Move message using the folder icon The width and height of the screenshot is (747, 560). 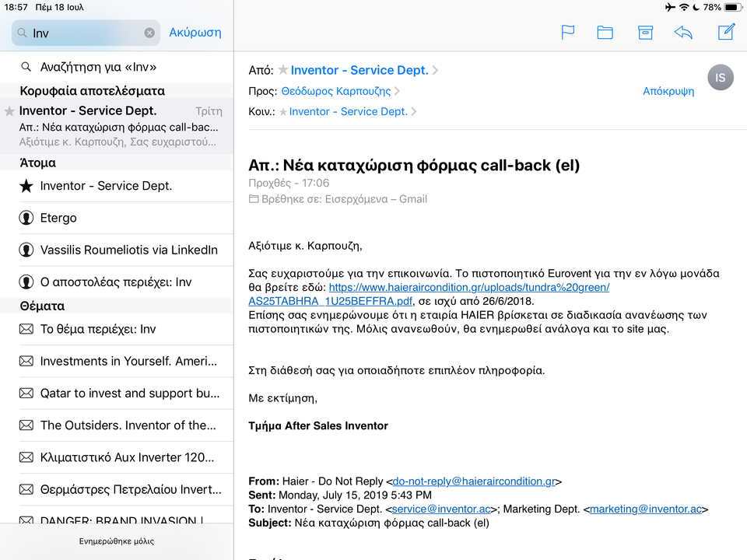[605, 33]
